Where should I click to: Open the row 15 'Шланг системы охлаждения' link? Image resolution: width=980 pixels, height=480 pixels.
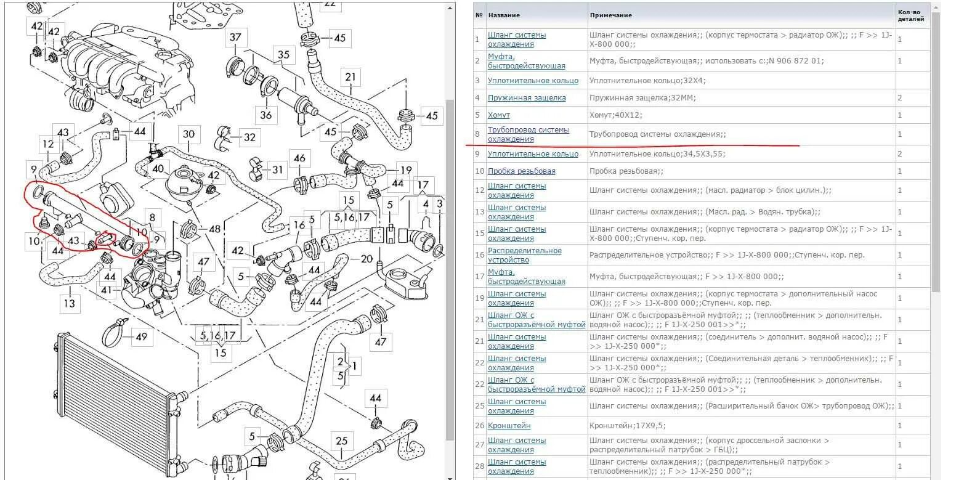[517, 234]
